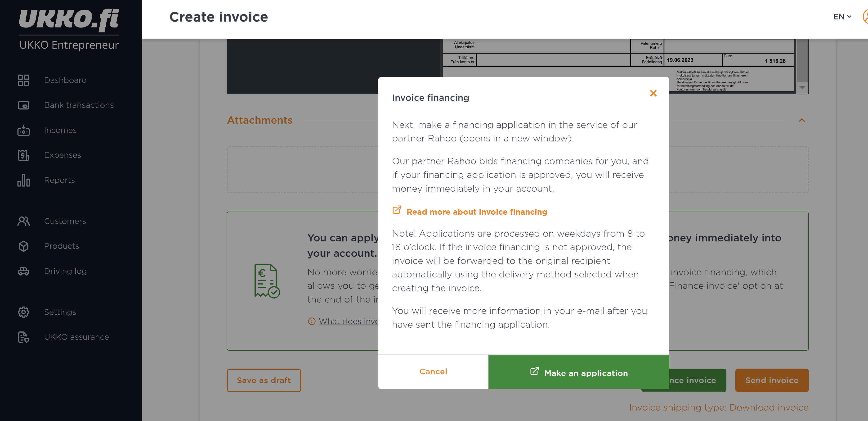Open the EN language dropdown

(842, 17)
